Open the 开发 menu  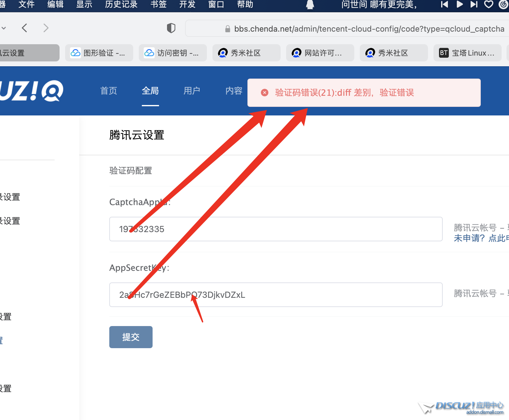[187, 4]
